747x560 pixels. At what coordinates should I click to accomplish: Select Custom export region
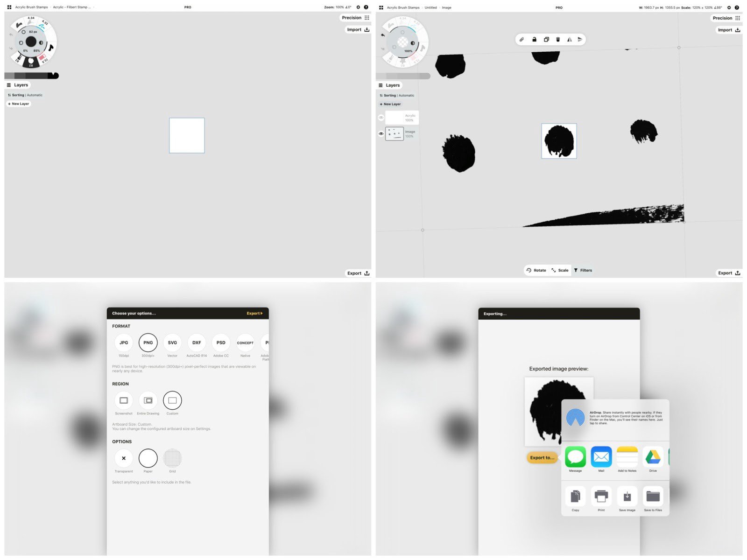tap(172, 400)
